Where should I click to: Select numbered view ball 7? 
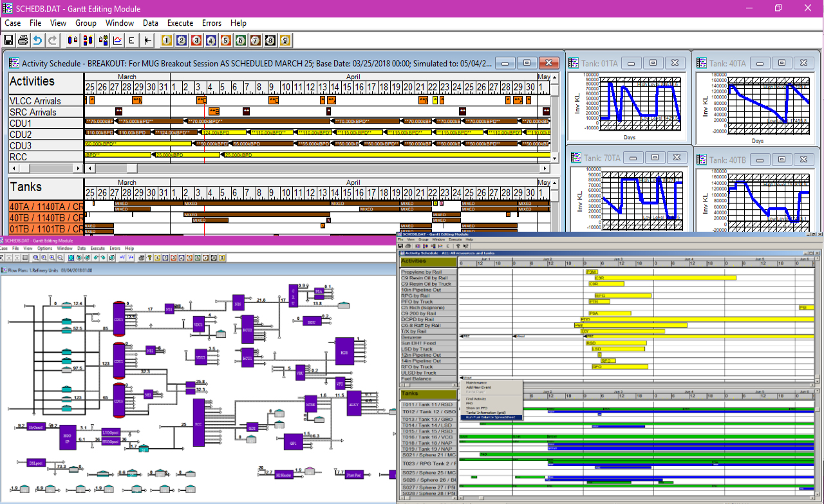(256, 40)
